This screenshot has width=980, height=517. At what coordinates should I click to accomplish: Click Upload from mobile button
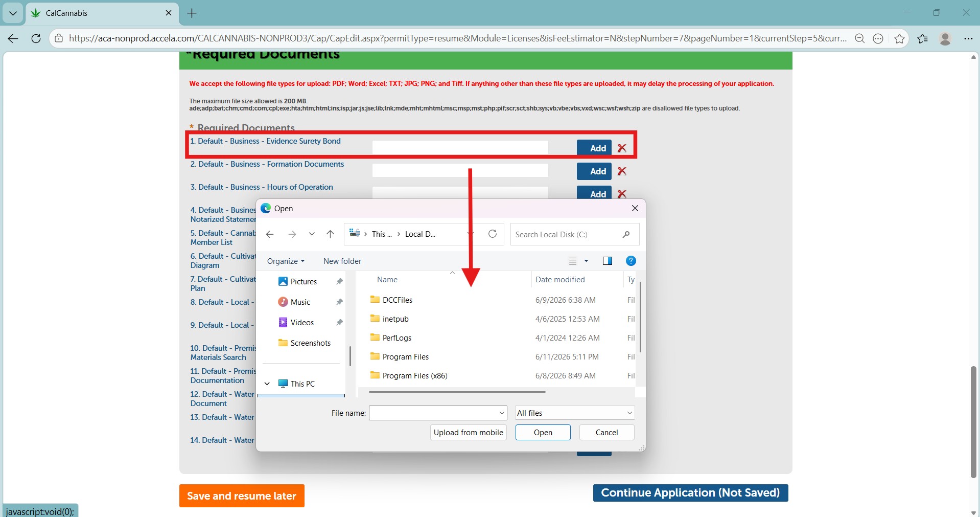(469, 433)
